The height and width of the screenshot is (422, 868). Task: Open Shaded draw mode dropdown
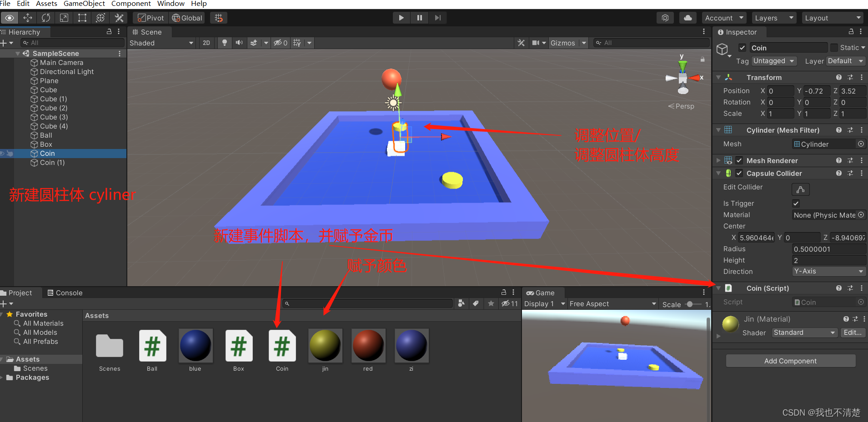161,43
